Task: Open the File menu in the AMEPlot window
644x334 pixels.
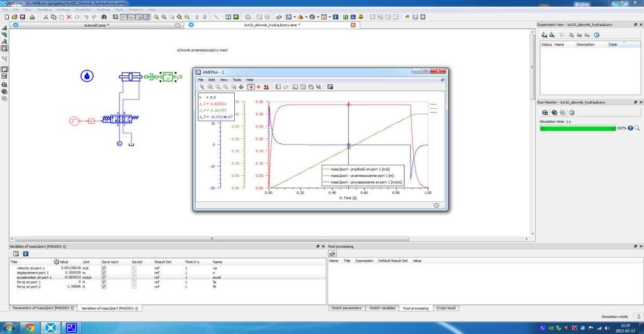Action: (x=200, y=80)
